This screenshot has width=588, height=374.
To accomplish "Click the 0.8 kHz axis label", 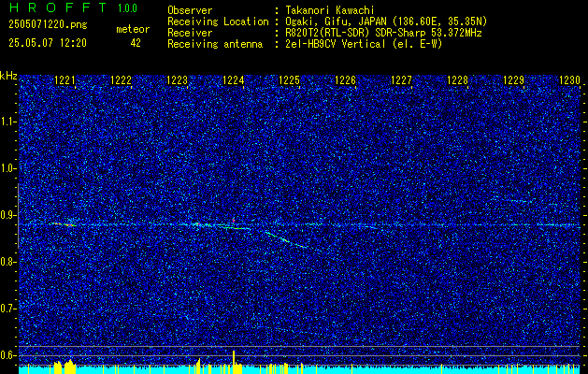I will [7, 262].
